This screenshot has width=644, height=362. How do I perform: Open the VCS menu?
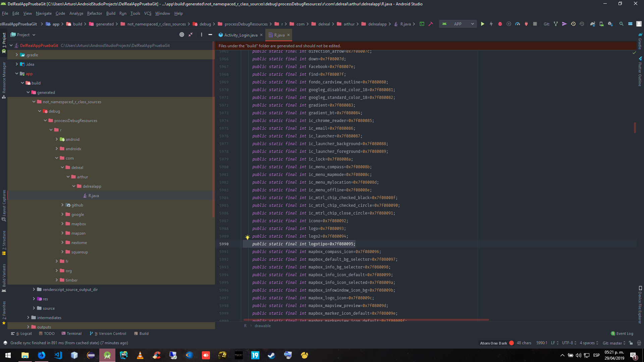[x=148, y=13]
